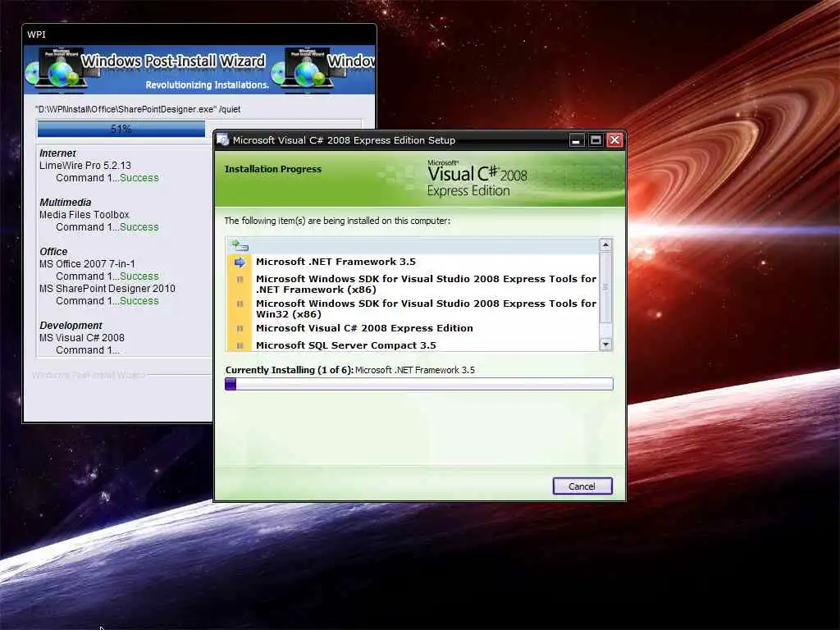
Task: Click 'Office' category heading in WPI
Action: point(53,252)
